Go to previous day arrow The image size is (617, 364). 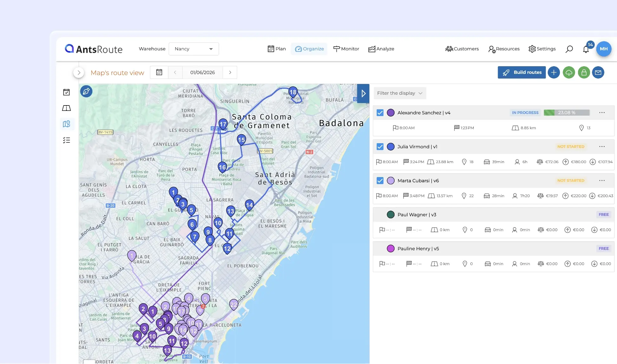click(175, 72)
